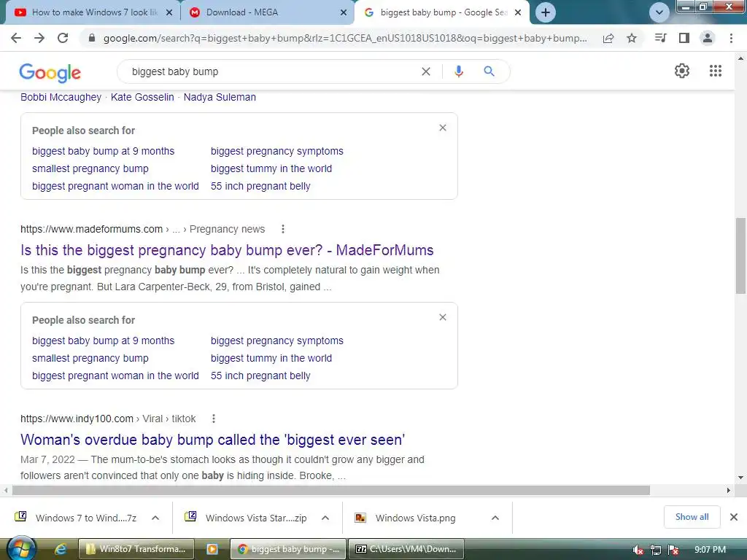Submit search with magnifier icon
This screenshot has width=747, height=560.
(x=489, y=71)
